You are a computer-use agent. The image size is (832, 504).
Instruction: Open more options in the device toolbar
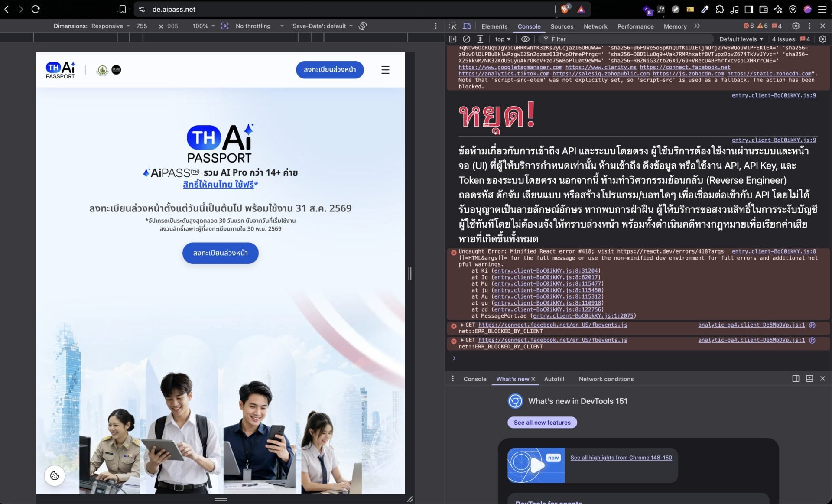click(435, 26)
